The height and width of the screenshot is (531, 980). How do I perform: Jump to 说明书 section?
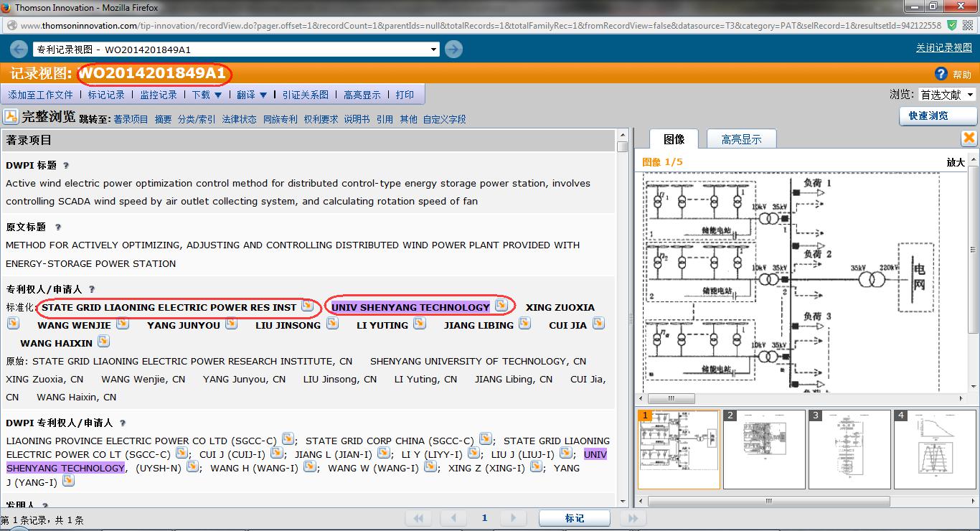coord(357,119)
